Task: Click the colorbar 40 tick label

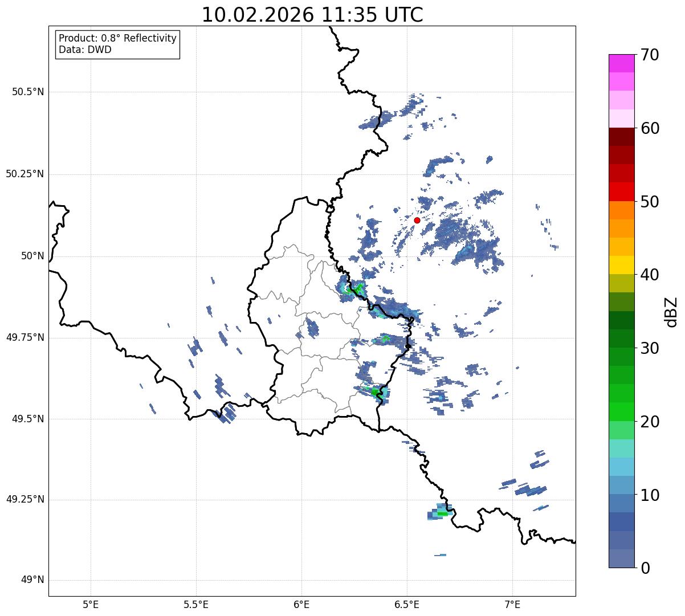Action: (x=650, y=275)
